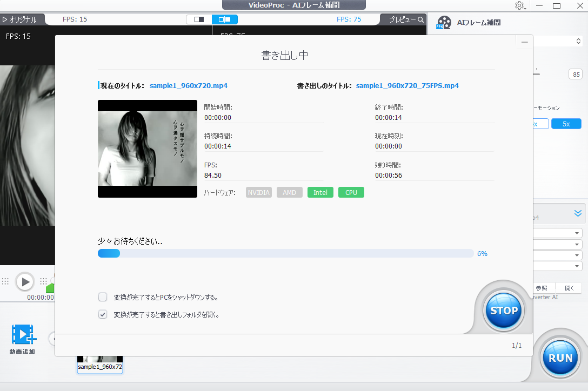588x391 pixels.
Task: Click the プレビュー magnifier button
Action: pyautogui.click(x=406, y=19)
